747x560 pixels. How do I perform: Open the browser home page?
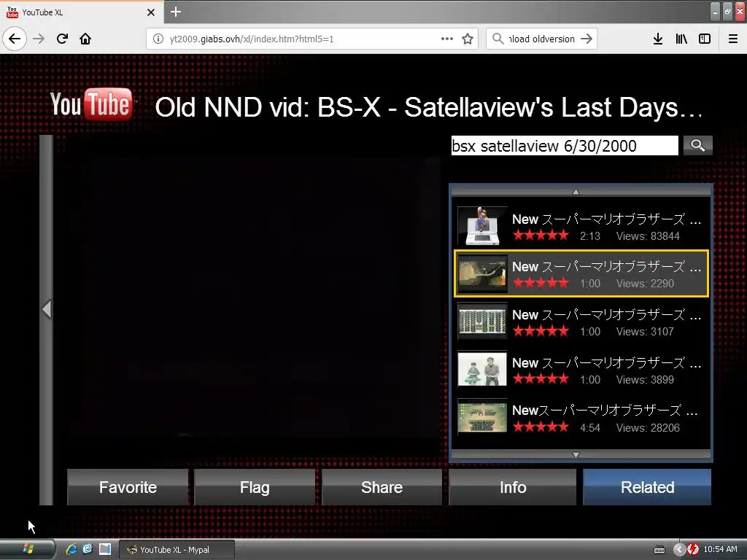pos(85,39)
